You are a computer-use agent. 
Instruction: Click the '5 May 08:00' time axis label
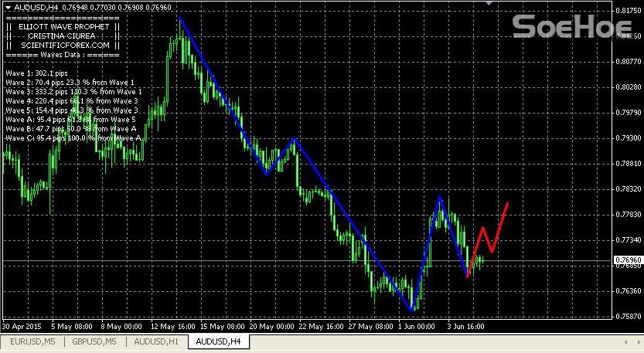[x=72, y=327]
